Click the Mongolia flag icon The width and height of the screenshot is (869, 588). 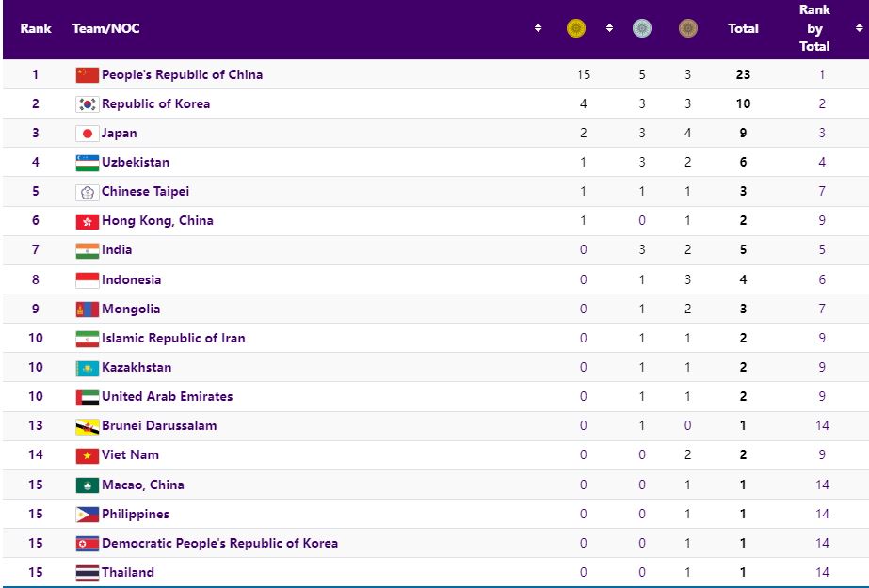coord(87,309)
